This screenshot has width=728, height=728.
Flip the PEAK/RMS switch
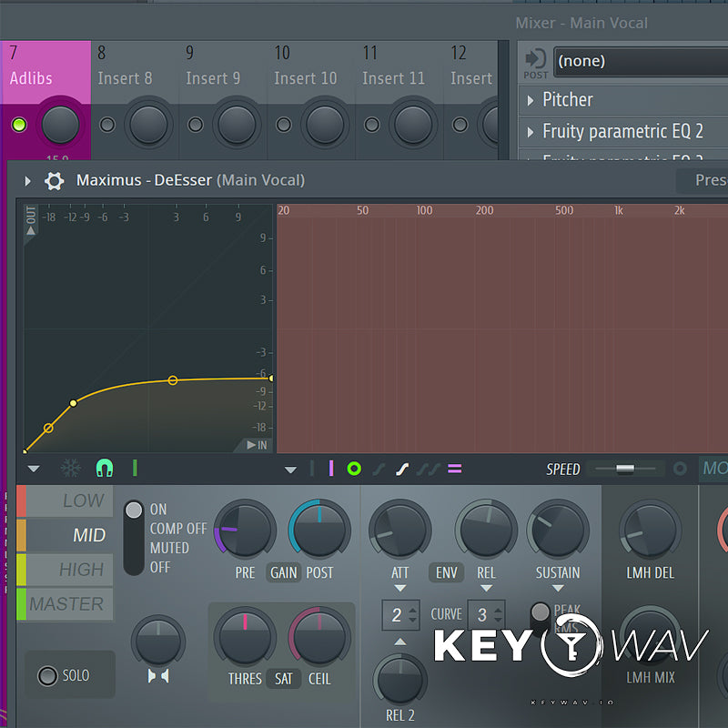coord(540,619)
